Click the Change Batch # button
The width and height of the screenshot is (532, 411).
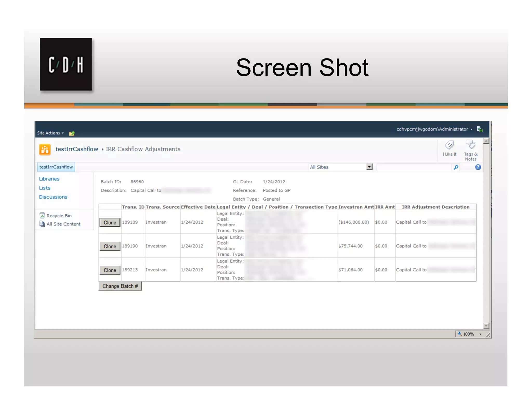120,286
